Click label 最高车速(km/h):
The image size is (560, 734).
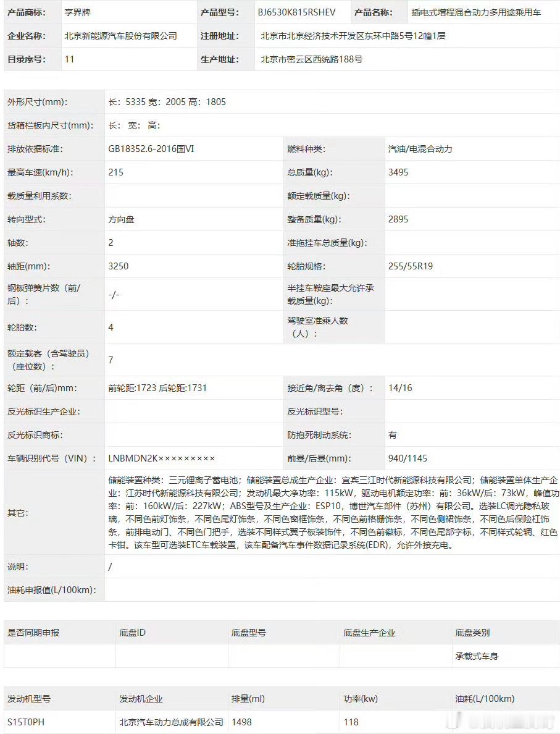(40, 172)
